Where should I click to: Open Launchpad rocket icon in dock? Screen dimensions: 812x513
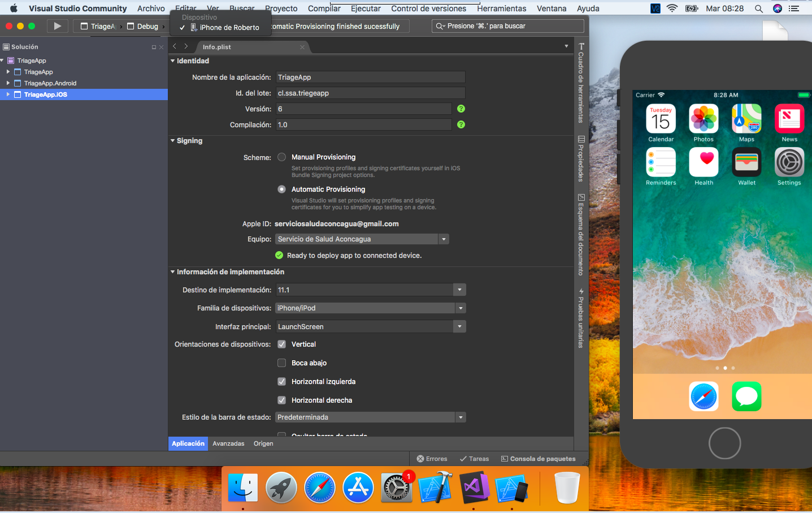281,488
